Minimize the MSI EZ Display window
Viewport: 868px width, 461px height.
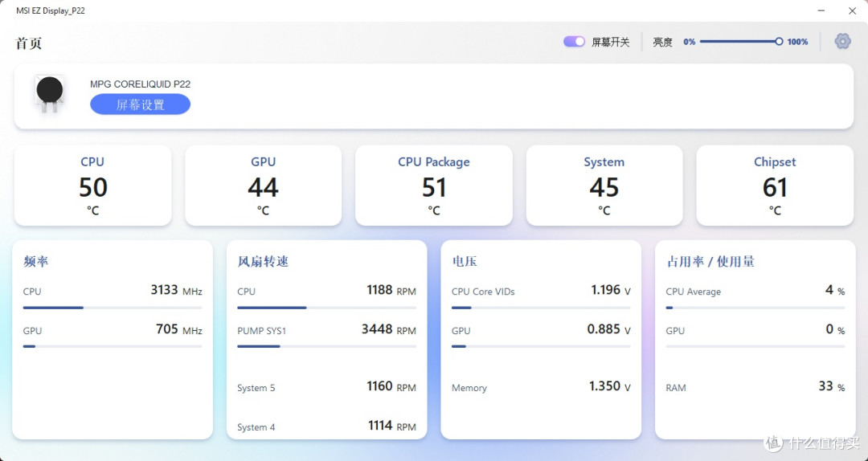coord(821,10)
